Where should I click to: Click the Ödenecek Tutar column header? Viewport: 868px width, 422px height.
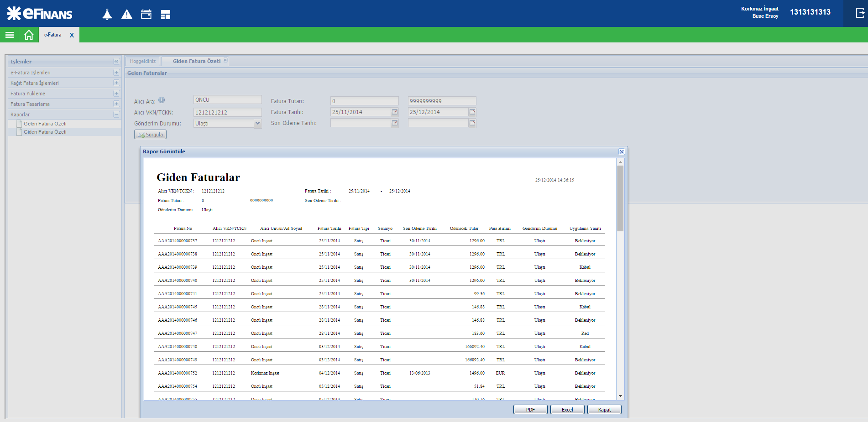tap(464, 229)
